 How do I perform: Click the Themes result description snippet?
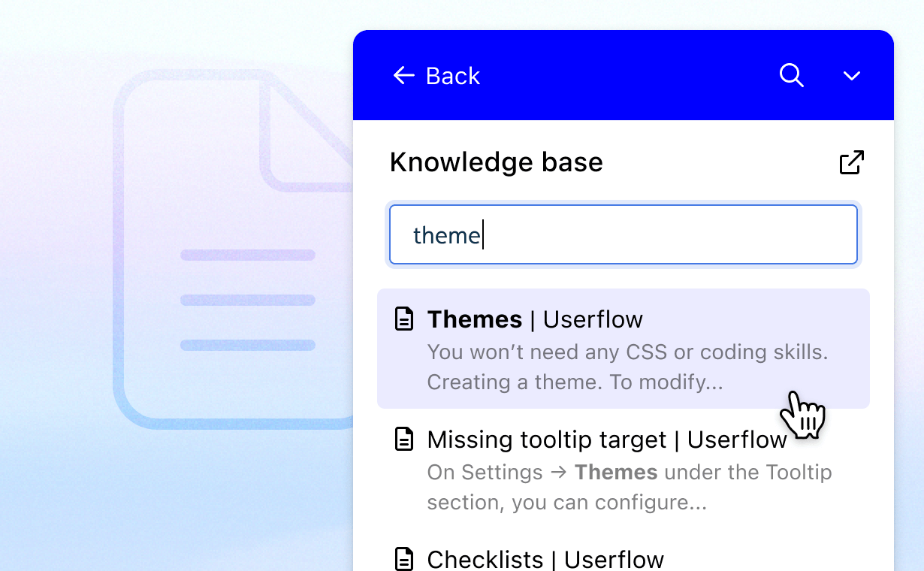coord(627,367)
